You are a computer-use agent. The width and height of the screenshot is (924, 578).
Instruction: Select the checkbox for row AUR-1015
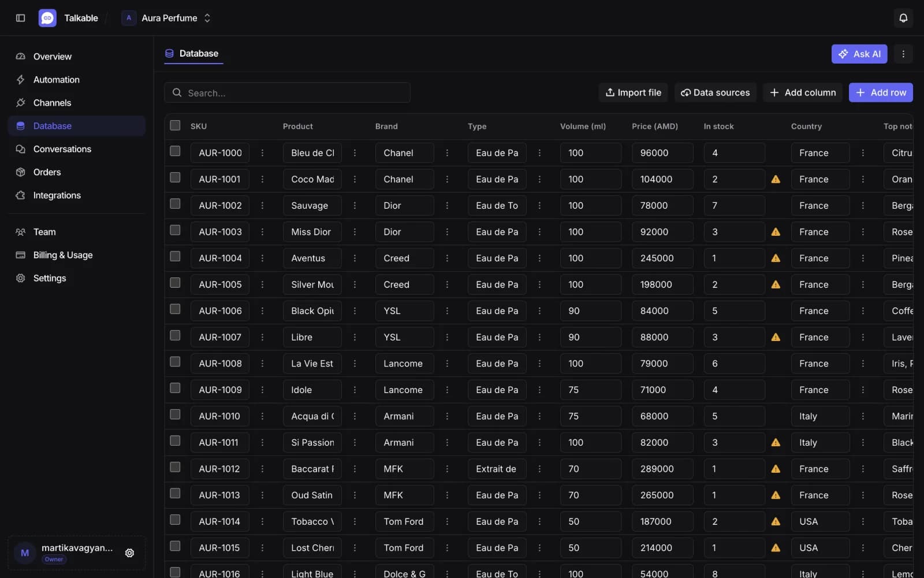coord(175,546)
